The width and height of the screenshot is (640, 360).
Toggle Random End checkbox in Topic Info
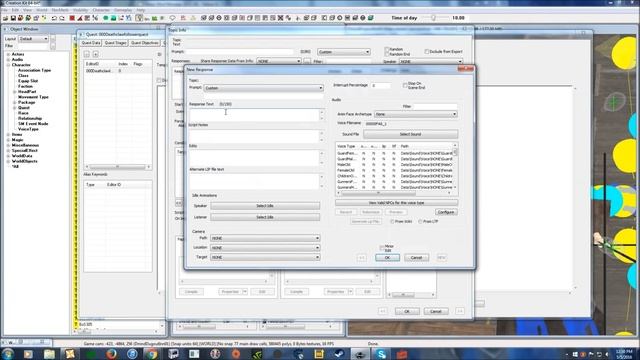387,54
